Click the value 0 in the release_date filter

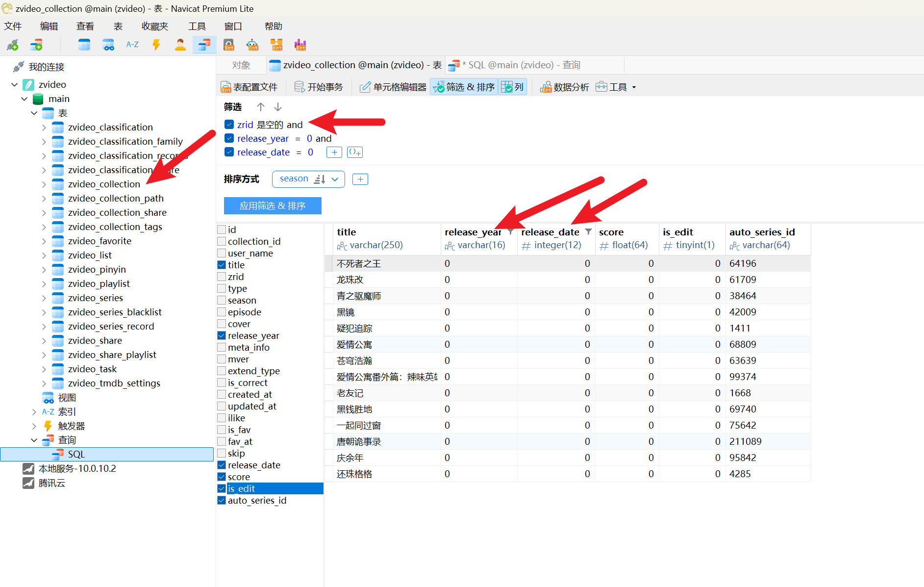tap(310, 153)
